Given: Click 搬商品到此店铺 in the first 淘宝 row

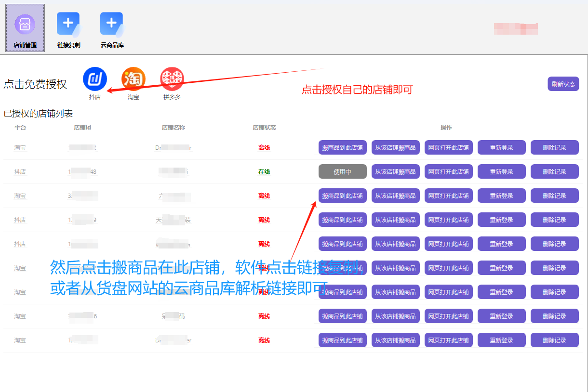Looking at the screenshot, I should coord(343,147).
